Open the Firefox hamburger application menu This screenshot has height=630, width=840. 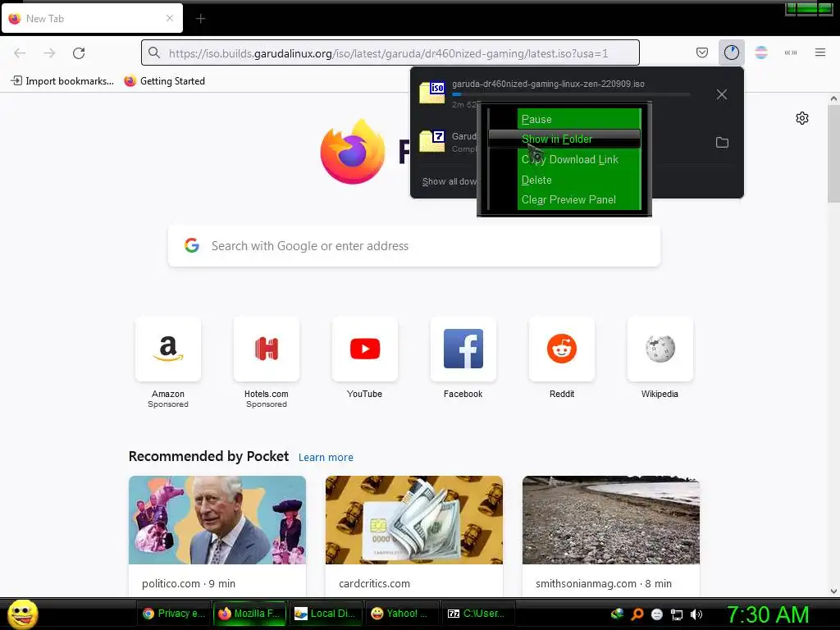coord(820,52)
